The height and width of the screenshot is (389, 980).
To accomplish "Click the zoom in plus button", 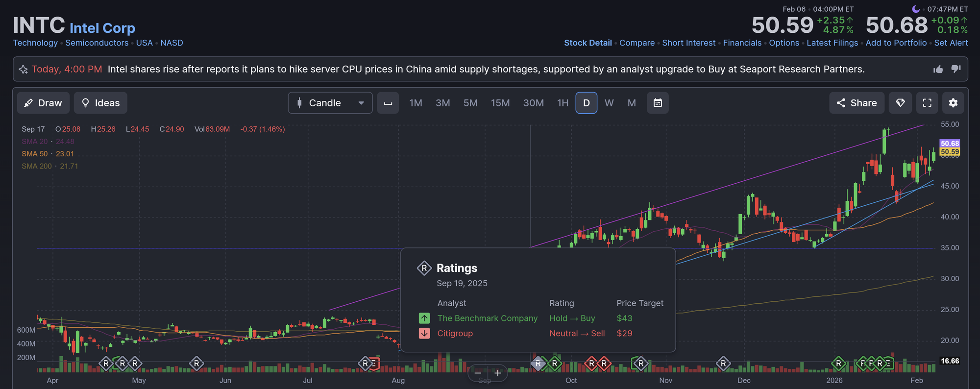I will click(x=497, y=373).
